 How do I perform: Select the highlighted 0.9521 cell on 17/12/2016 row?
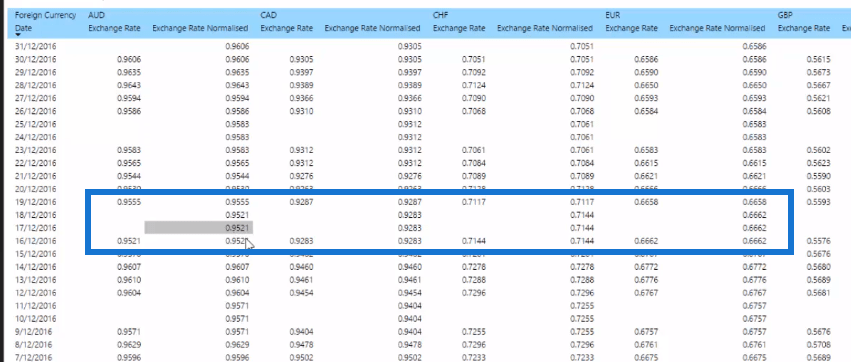[199, 228]
